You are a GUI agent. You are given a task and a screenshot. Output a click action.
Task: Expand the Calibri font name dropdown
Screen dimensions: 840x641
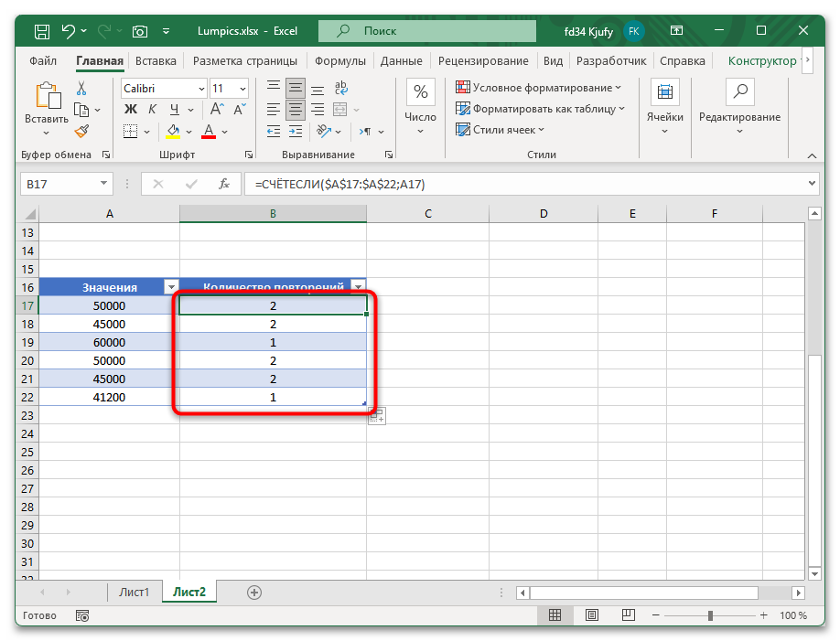tap(199, 88)
